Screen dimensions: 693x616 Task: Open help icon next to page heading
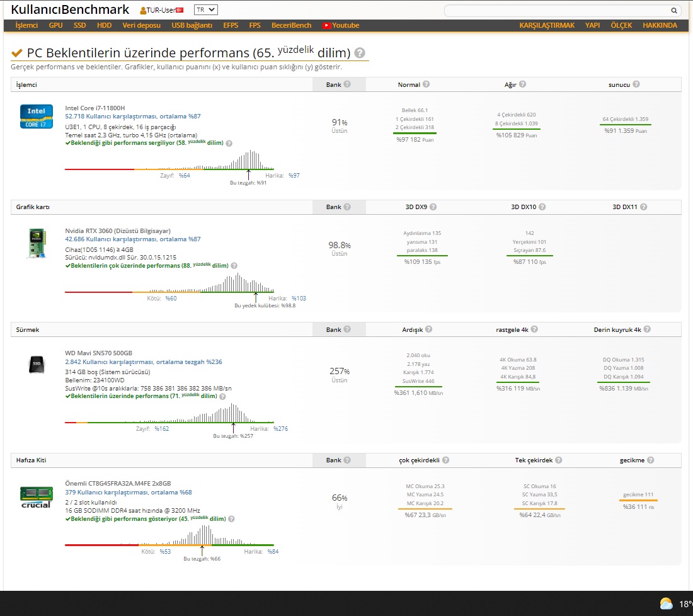click(x=360, y=53)
